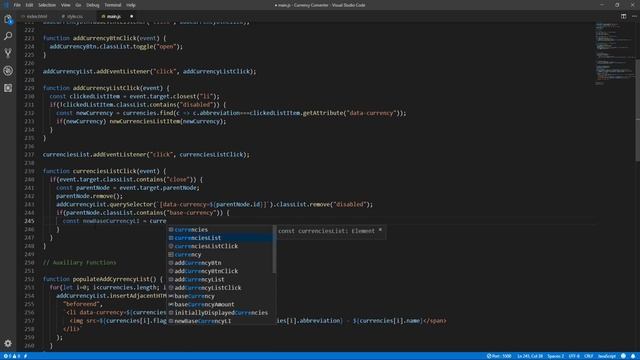Open the Debug view in activity bar
Image resolution: width=640 pixels, height=360 pixels.
pos(8,71)
